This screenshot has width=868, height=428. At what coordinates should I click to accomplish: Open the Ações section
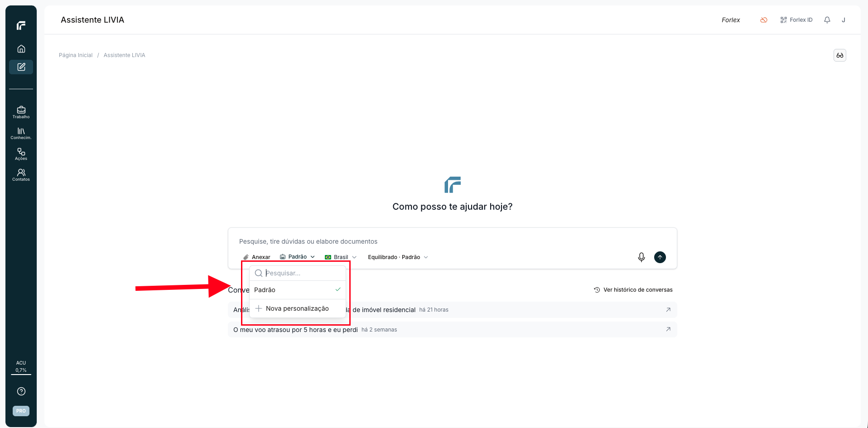pos(21,154)
